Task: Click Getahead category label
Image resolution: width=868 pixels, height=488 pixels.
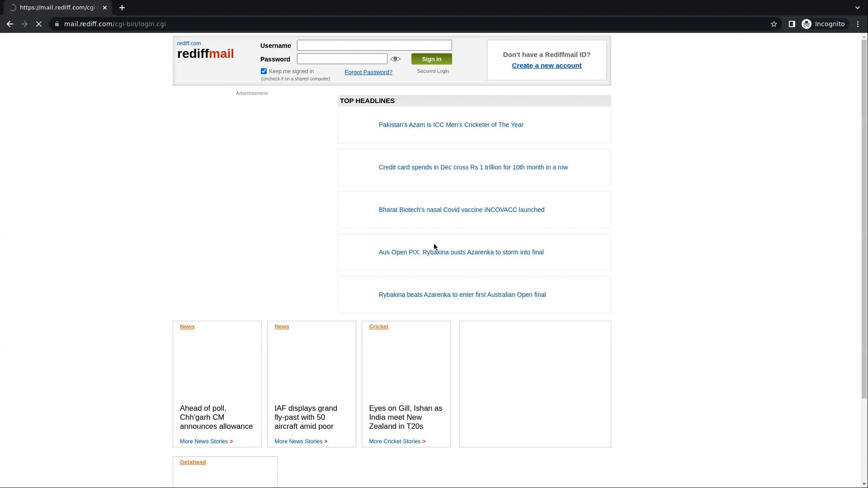Action: [193, 462]
